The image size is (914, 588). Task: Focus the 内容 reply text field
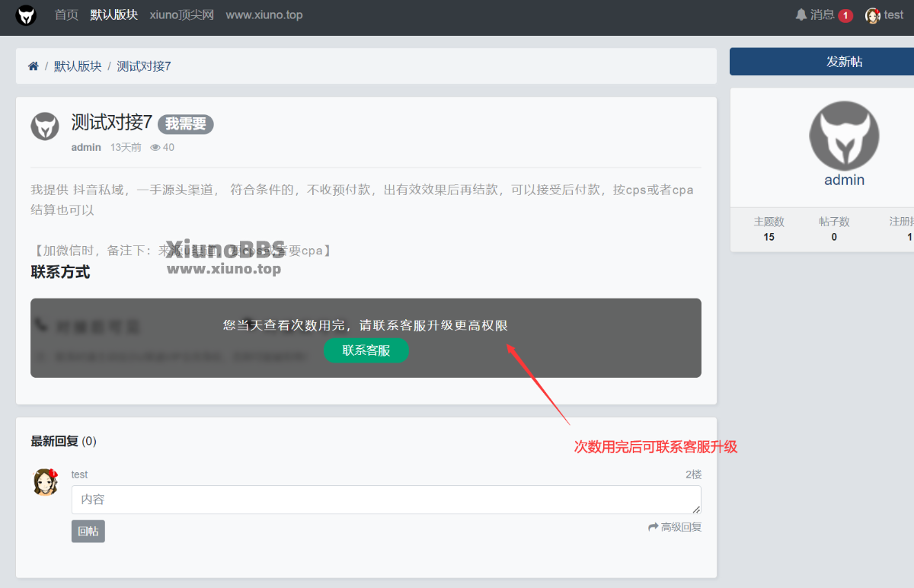pyautogui.click(x=386, y=500)
